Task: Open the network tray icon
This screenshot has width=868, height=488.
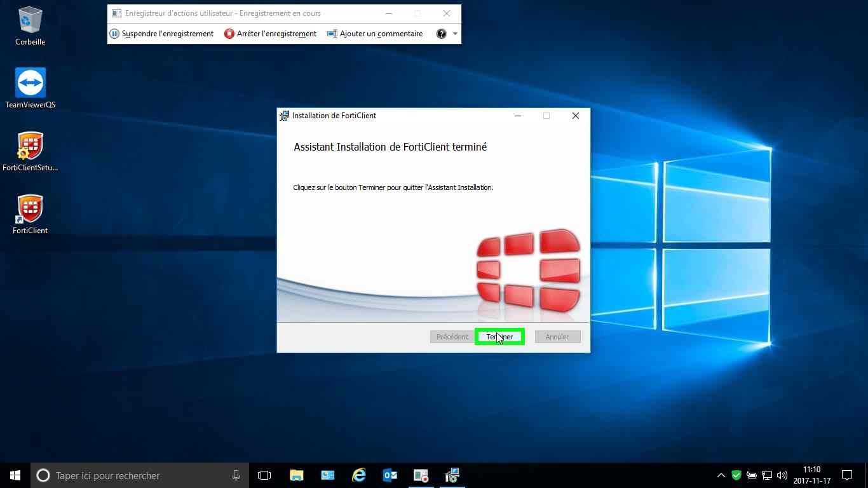Action: (767, 475)
